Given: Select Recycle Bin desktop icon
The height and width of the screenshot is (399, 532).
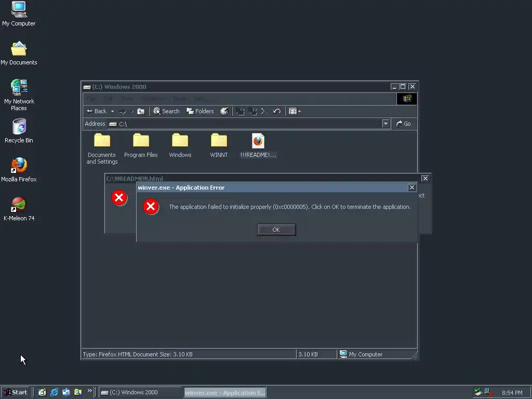Looking at the screenshot, I should (19, 130).
